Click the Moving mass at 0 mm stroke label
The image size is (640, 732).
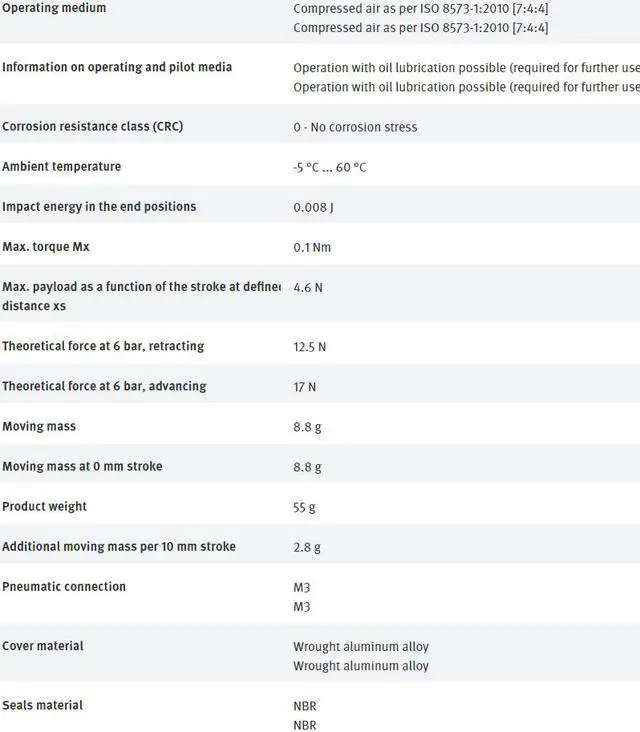[x=82, y=466]
